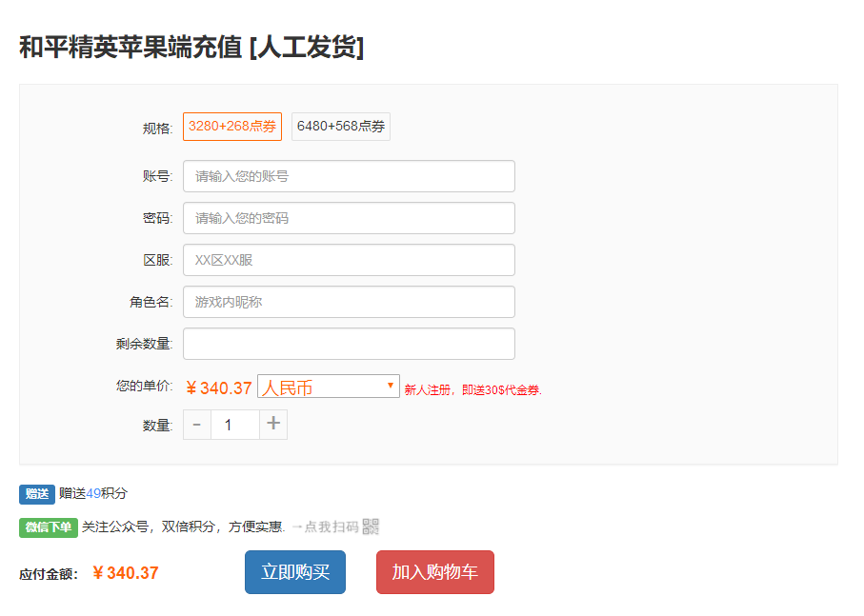Open the 人民币 currency dropdown
864x616 pixels.
(x=329, y=387)
